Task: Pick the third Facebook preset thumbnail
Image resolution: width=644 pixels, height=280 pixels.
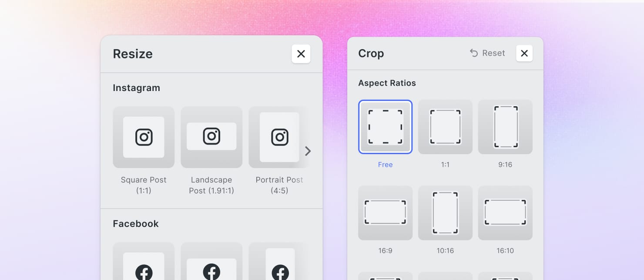Action: [279, 261]
